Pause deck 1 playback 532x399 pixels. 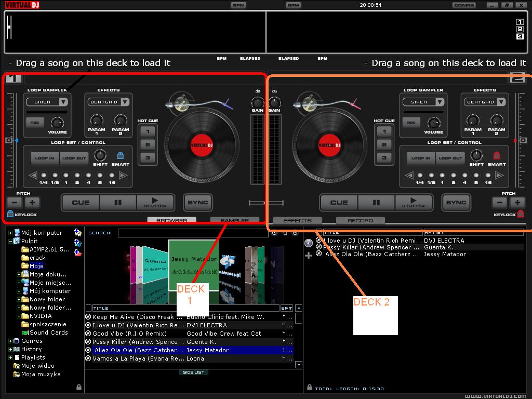pyautogui.click(x=118, y=203)
